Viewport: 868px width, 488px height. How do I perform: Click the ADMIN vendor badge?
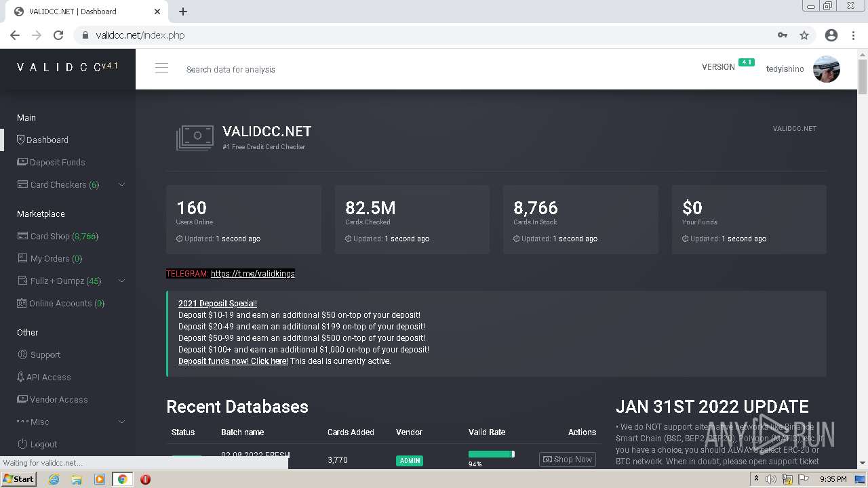pyautogui.click(x=410, y=460)
